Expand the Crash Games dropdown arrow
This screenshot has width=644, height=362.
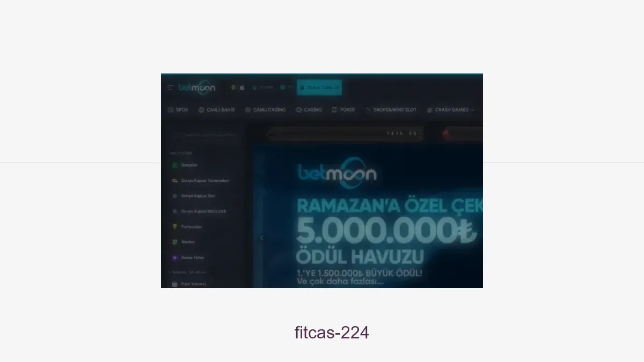tap(473, 110)
